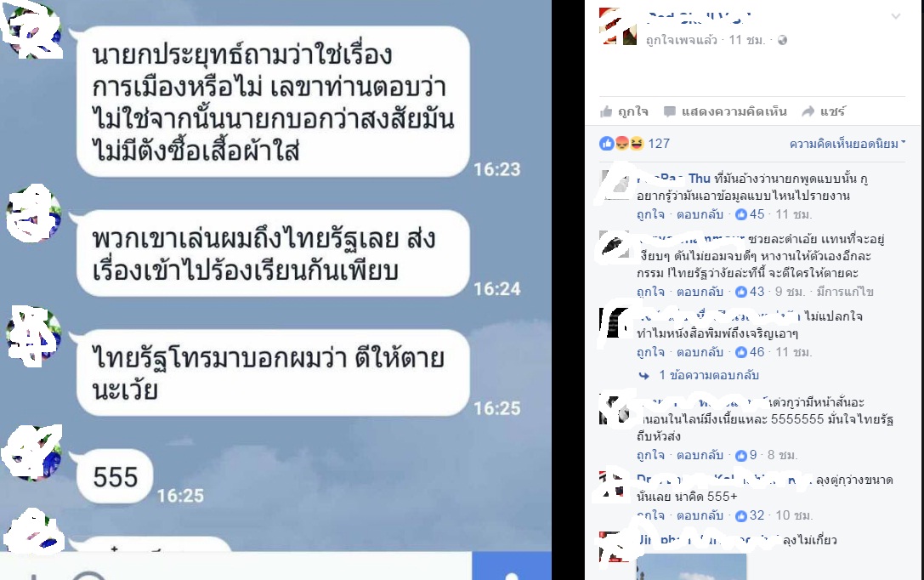The image size is (924, 580).
Task: Click ตอบกลับ on the comment with 45 likes
Action: point(700,214)
